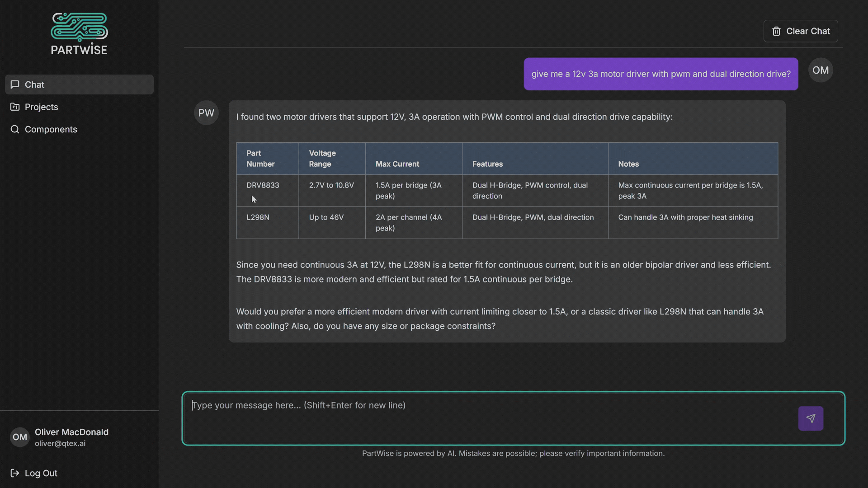Click the PartWise logo
The width and height of the screenshot is (868, 488).
point(79,34)
